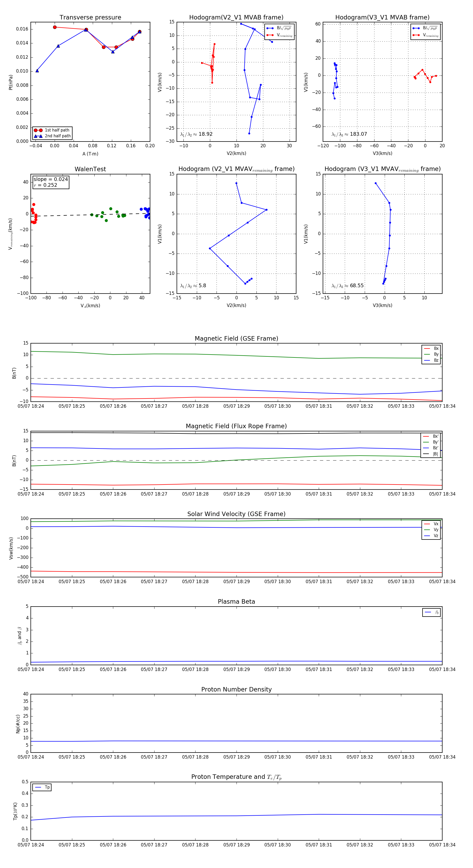Click the 'A (T·m)' axis label

tap(90, 154)
